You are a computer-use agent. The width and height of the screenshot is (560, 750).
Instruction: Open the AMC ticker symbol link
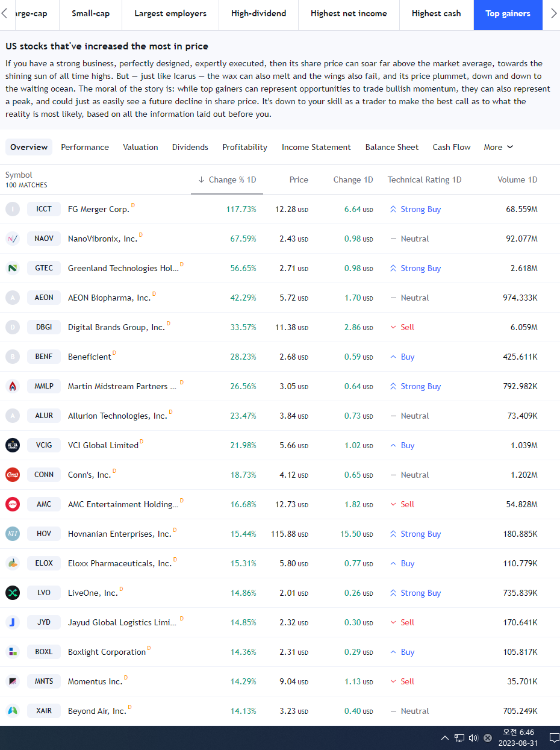[x=44, y=504]
